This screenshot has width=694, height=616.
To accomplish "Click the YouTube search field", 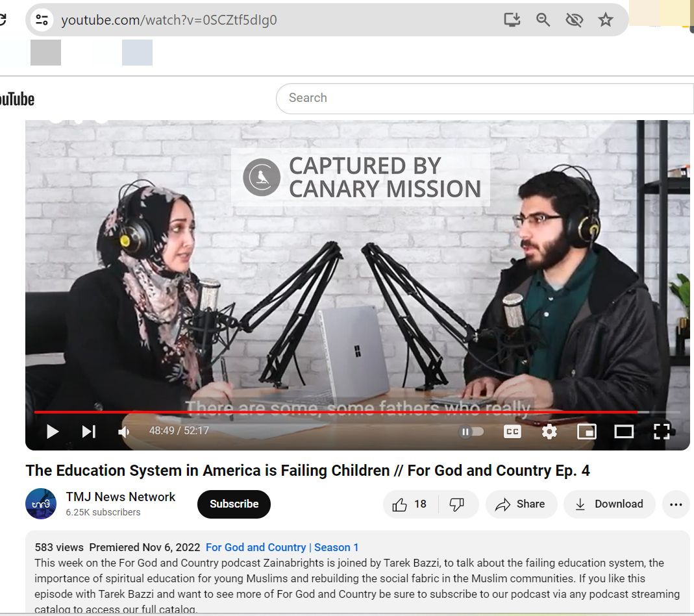I will pos(454,98).
